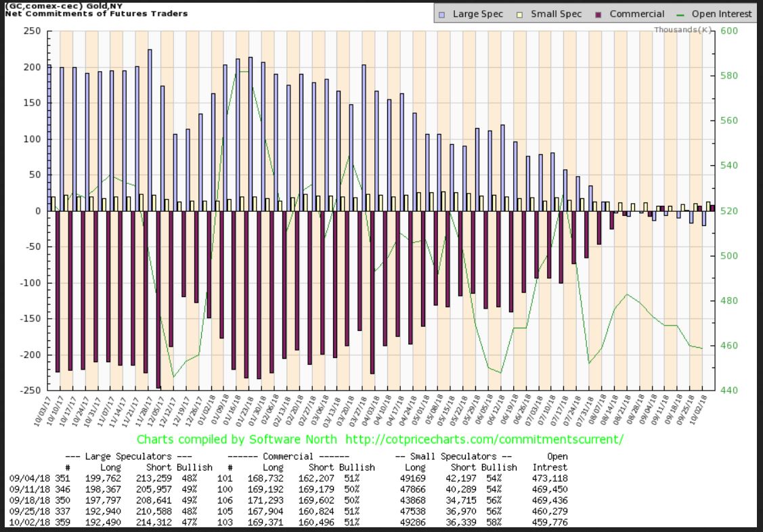Click the -250 value on left axis
763x532 pixels.
[x=30, y=391]
